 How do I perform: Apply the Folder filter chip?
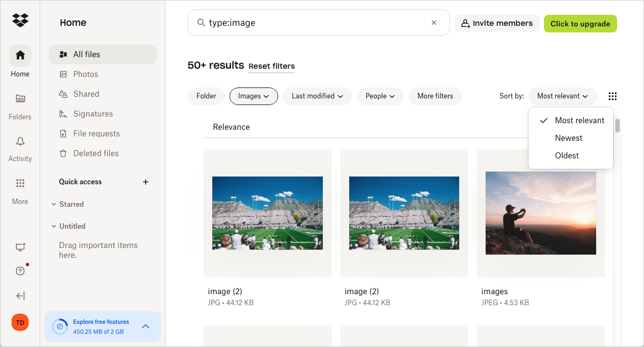coord(206,96)
